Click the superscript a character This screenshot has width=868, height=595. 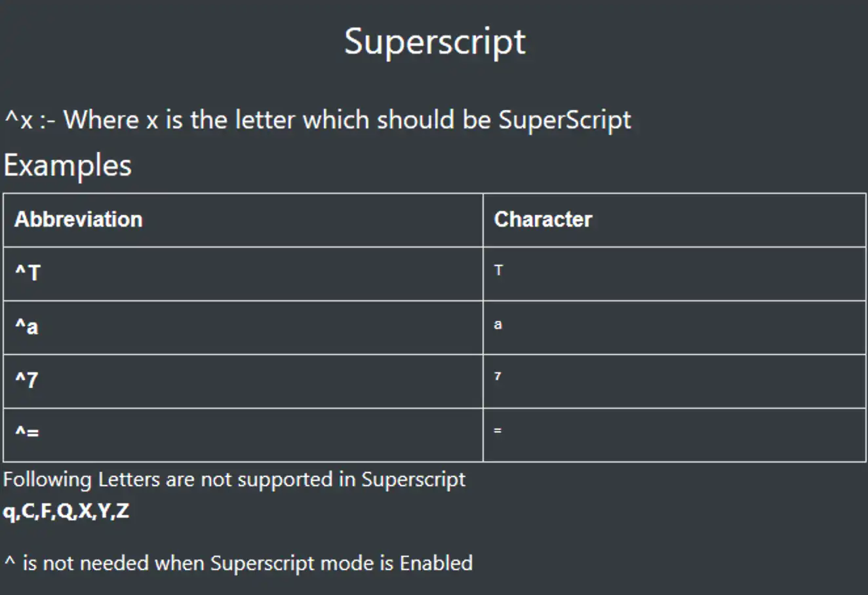point(498,324)
